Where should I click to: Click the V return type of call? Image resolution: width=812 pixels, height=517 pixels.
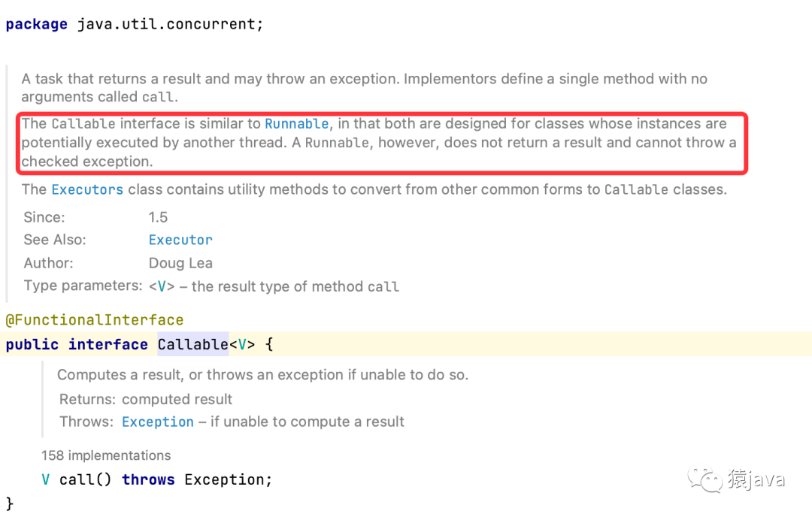pyautogui.click(x=46, y=479)
